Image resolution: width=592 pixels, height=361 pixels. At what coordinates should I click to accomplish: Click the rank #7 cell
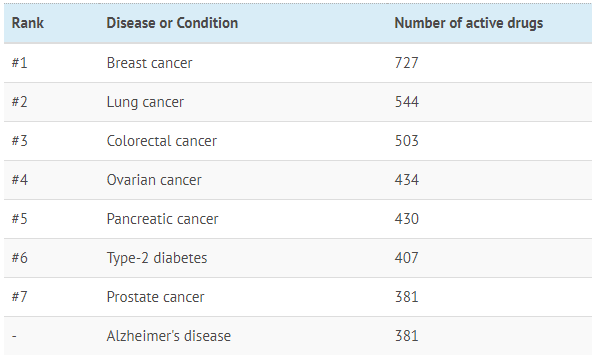(x=19, y=297)
